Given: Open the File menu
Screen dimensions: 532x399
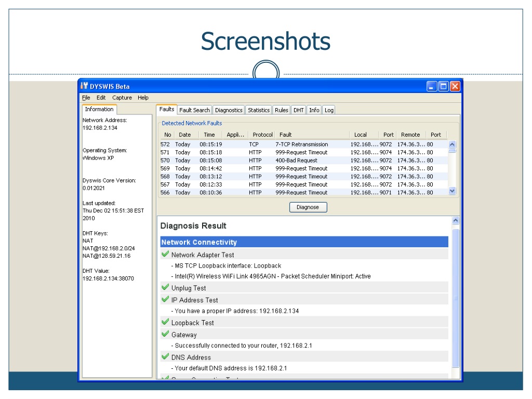Looking at the screenshot, I should 86,98.
